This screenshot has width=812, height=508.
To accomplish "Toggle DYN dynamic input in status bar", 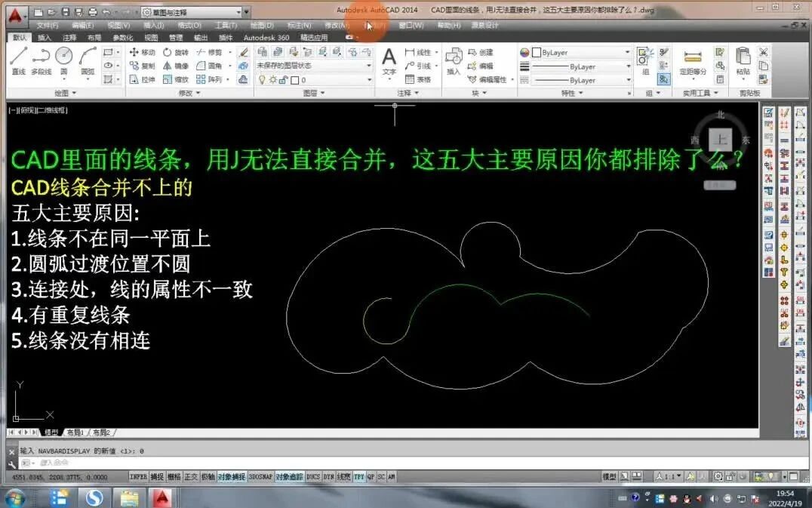I will click(329, 477).
